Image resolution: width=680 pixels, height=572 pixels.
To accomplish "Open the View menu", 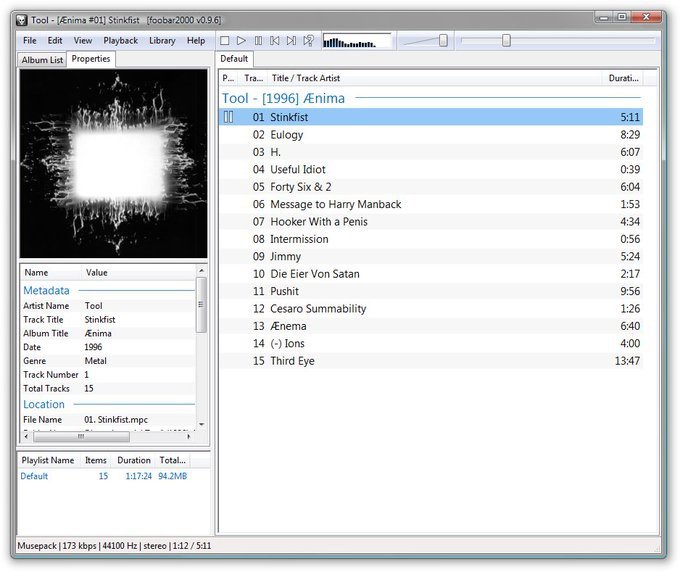I will click(83, 41).
